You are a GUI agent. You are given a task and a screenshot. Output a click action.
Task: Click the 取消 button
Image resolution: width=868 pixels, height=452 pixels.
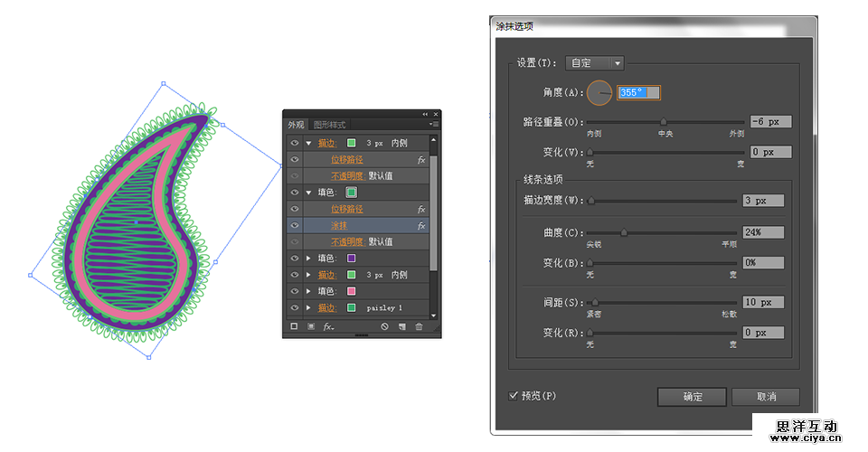tap(765, 397)
